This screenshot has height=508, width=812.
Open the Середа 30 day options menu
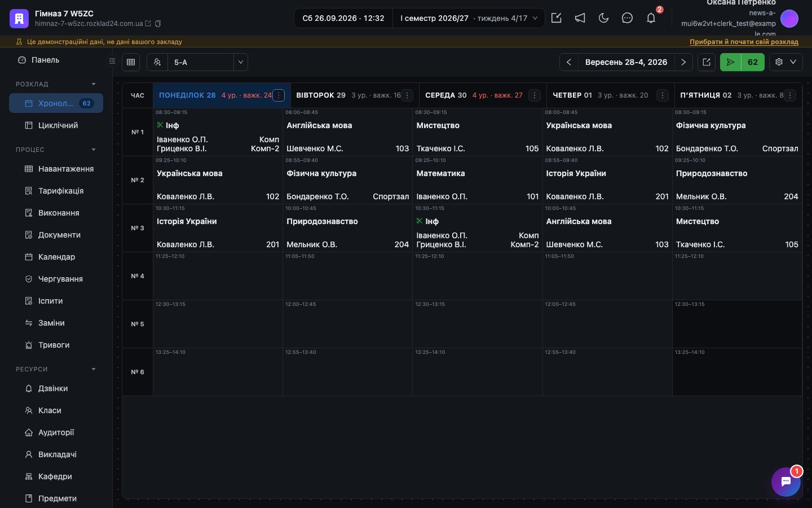[535, 95]
